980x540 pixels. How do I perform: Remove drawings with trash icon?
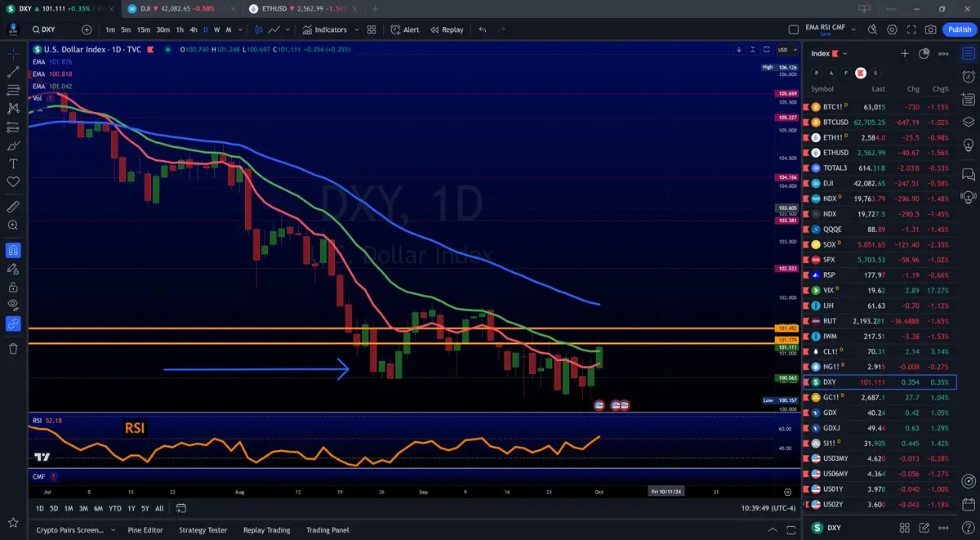coord(13,349)
